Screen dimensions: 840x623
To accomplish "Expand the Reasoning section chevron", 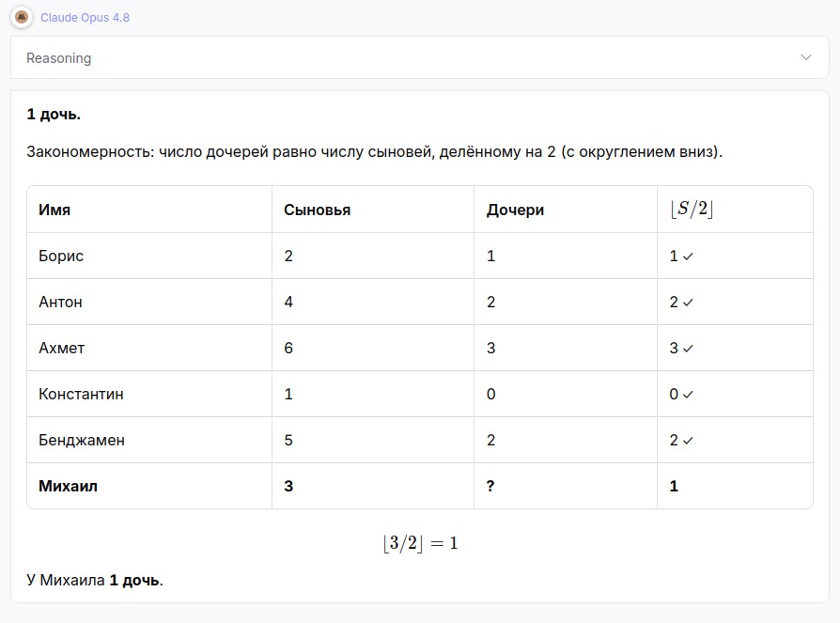I will [x=806, y=57].
